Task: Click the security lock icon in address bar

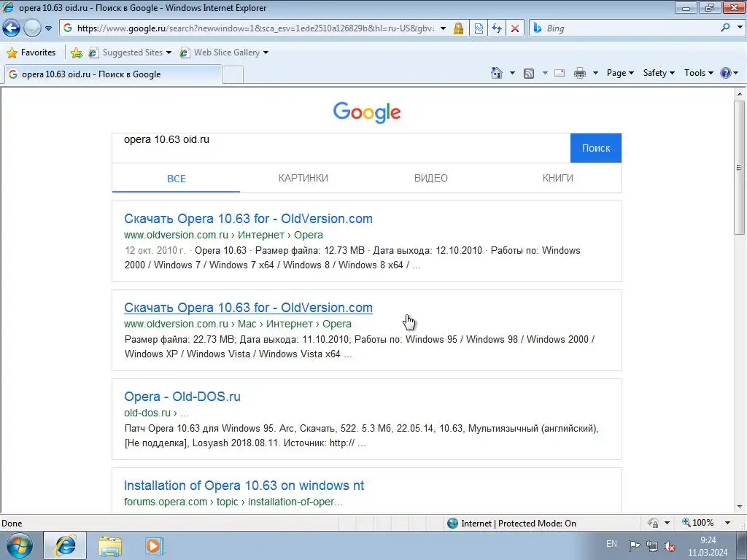Action: coord(458,28)
